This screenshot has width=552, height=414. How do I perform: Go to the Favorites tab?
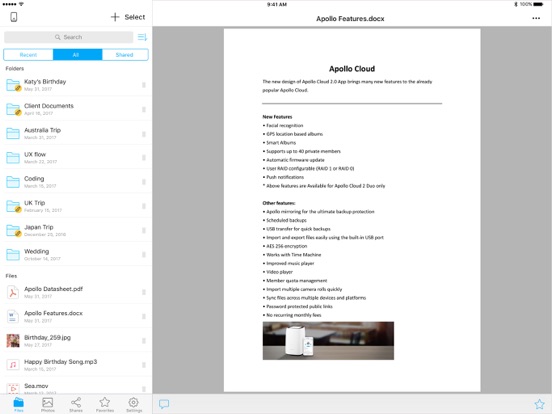(x=105, y=404)
